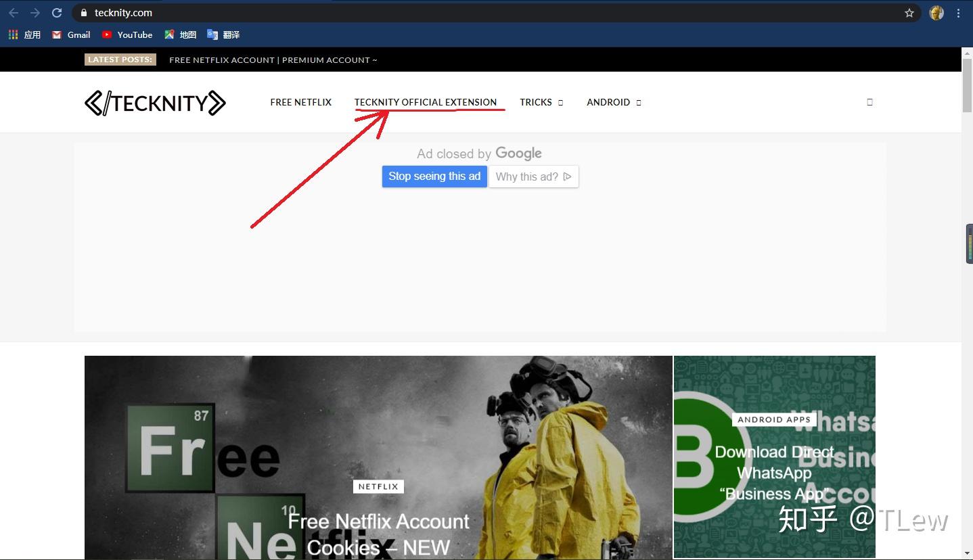Reload the tecknity.com page
The height and width of the screenshot is (560, 973).
[x=57, y=13]
